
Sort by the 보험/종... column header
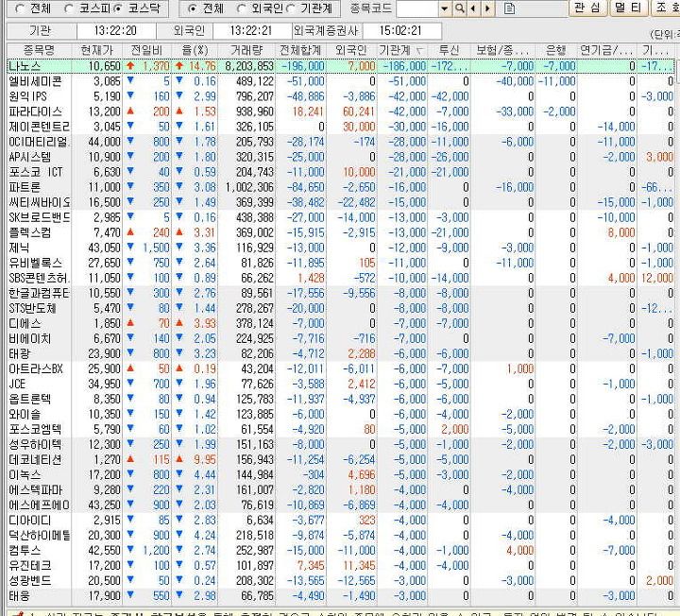[x=503, y=50]
